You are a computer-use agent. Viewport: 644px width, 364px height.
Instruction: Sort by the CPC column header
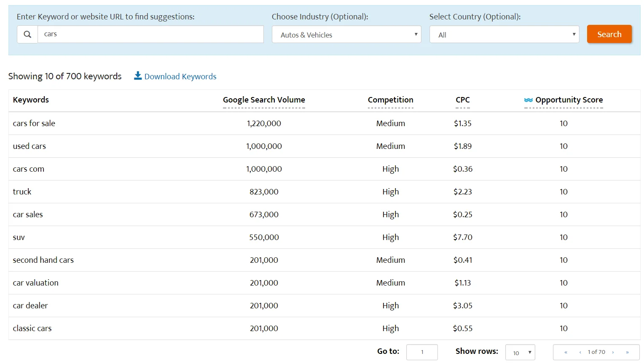(462, 100)
